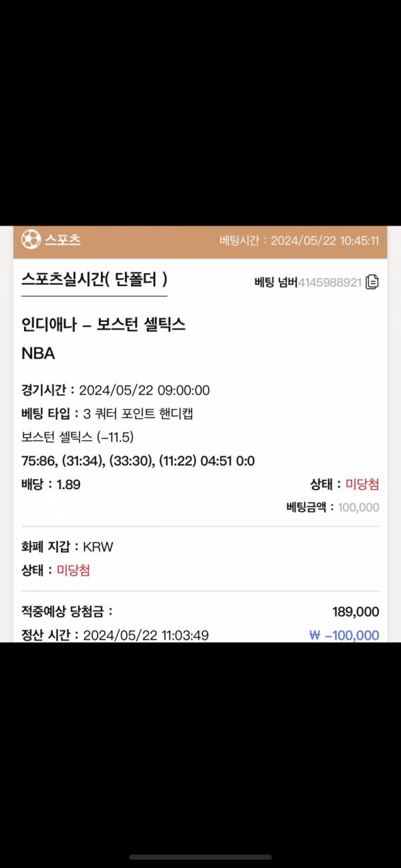Tap the blue ₩ -100,000 settlement amount
This screenshot has width=401, height=868.
pyautogui.click(x=344, y=635)
